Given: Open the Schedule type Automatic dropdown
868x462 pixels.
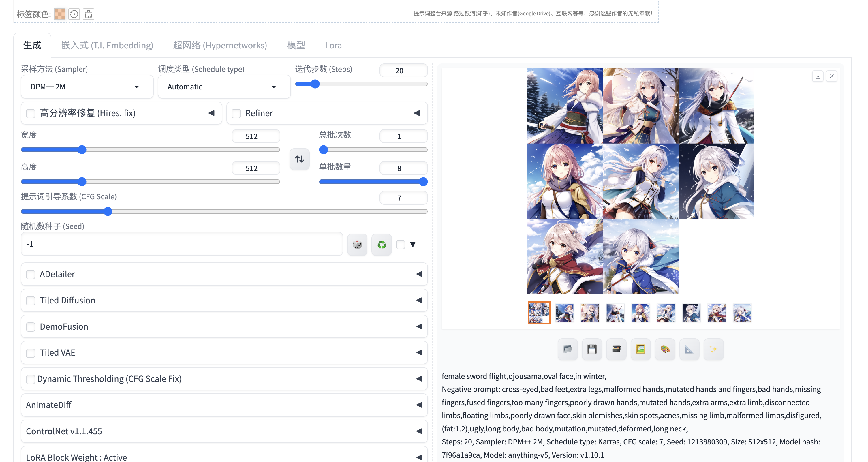Looking at the screenshot, I should point(224,87).
